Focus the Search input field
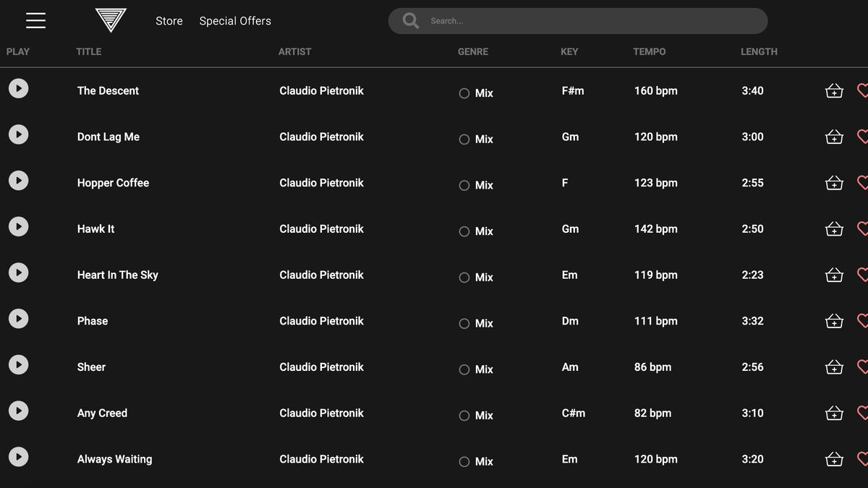This screenshot has width=868, height=488. pos(593,21)
